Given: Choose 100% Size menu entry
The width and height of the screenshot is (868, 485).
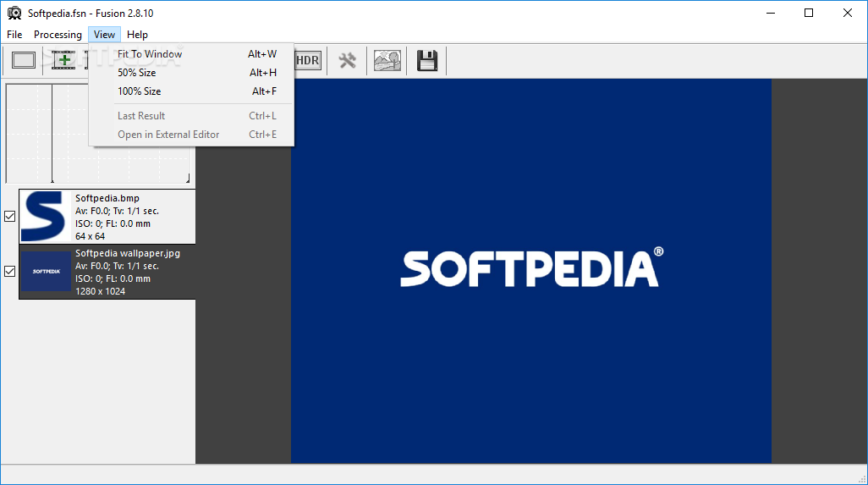Looking at the screenshot, I should tap(191, 91).
